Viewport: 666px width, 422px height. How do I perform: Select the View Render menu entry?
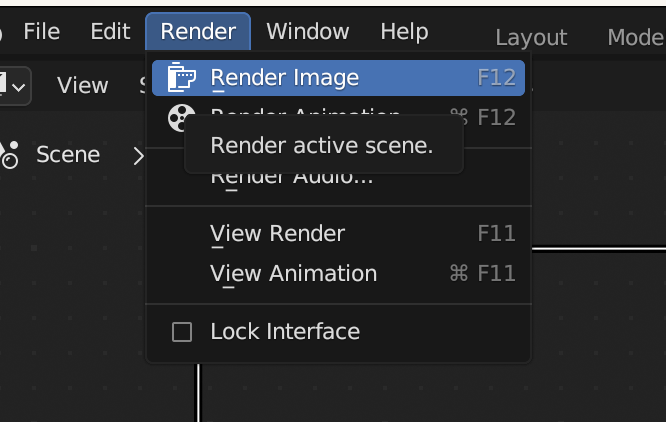coord(278,234)
